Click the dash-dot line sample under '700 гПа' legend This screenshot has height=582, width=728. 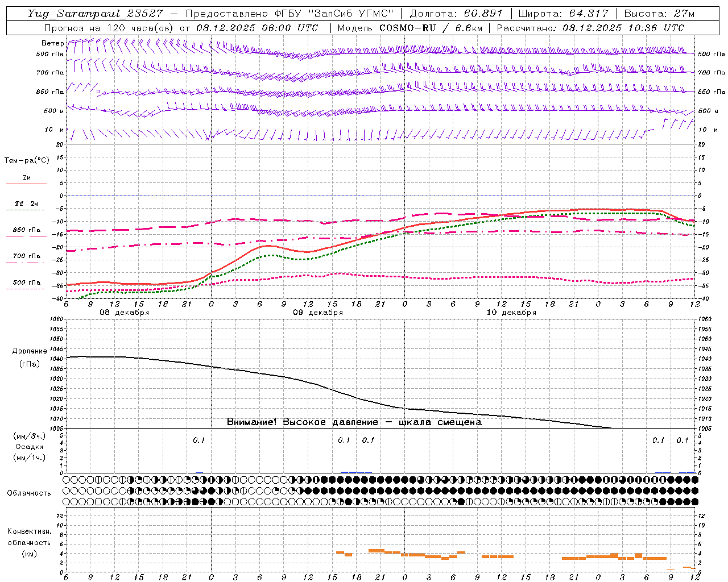click(x=26, y=263)
